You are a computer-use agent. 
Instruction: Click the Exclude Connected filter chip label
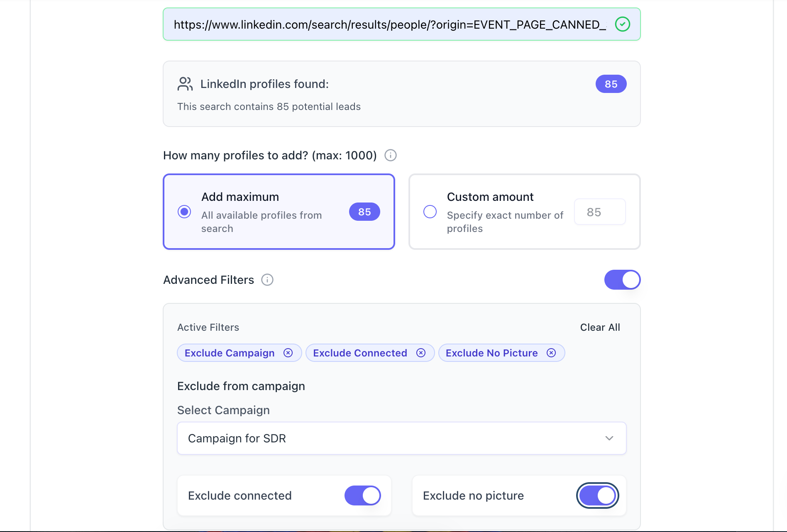(x=360, y=353)
